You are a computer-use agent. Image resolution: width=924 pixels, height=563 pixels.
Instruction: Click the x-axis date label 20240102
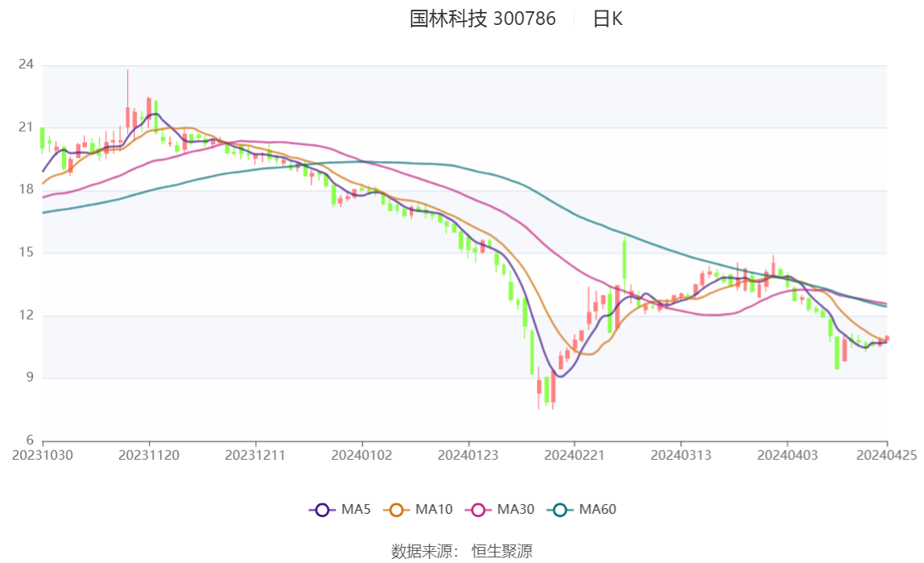362,456
